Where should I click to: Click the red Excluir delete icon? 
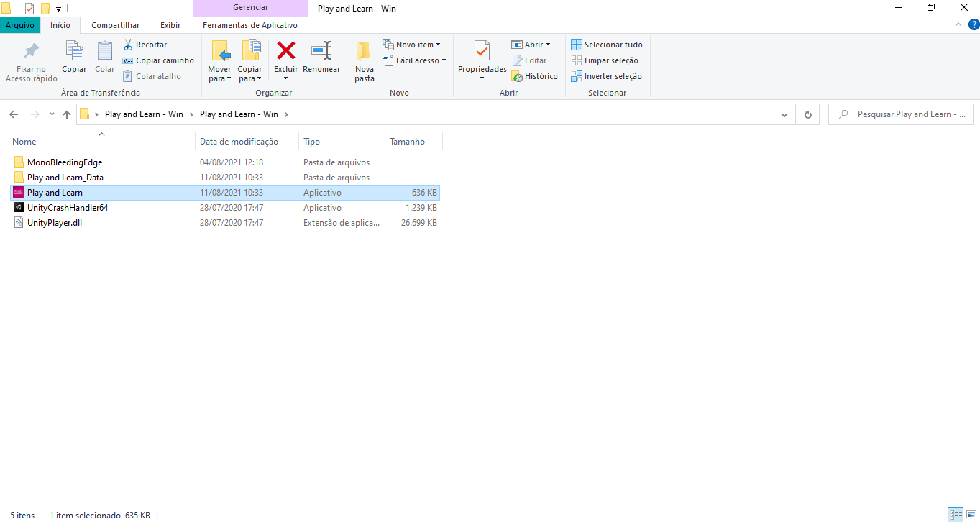click(x=286, y=51)
